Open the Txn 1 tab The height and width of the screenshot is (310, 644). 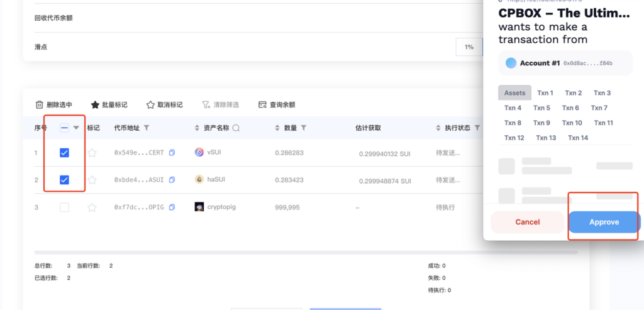(545, 93)
